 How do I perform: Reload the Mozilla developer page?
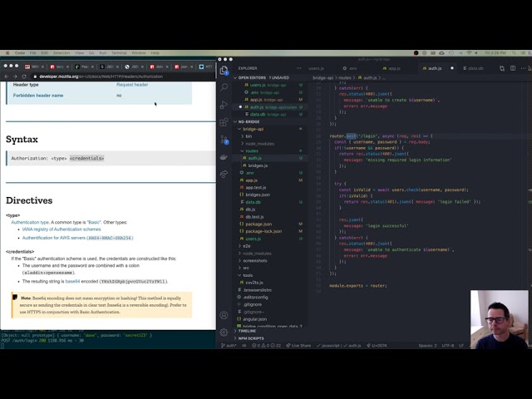click(x=24, y=76)
